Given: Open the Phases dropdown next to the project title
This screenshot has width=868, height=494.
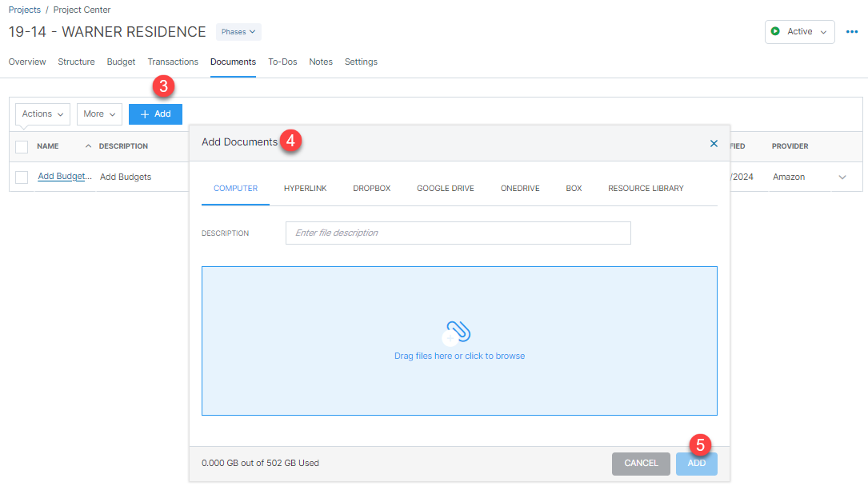Looking at the screenshot, I should [x=238, y=31].
